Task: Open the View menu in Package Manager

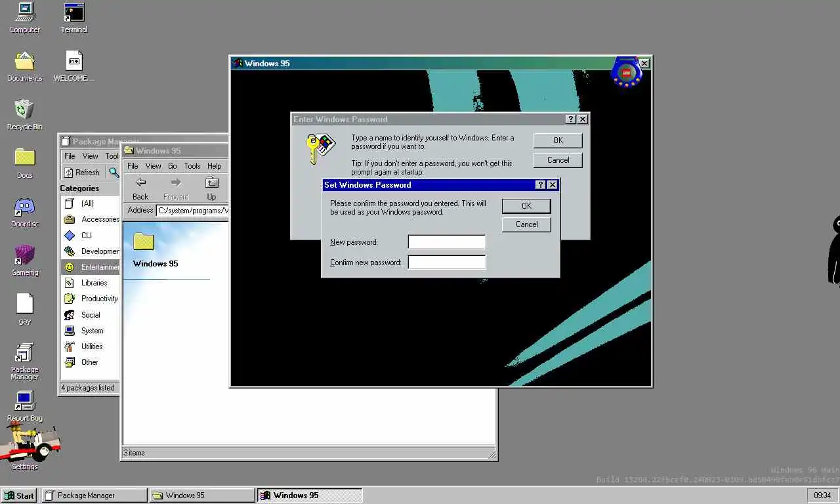Action: [x=91, y=156]
